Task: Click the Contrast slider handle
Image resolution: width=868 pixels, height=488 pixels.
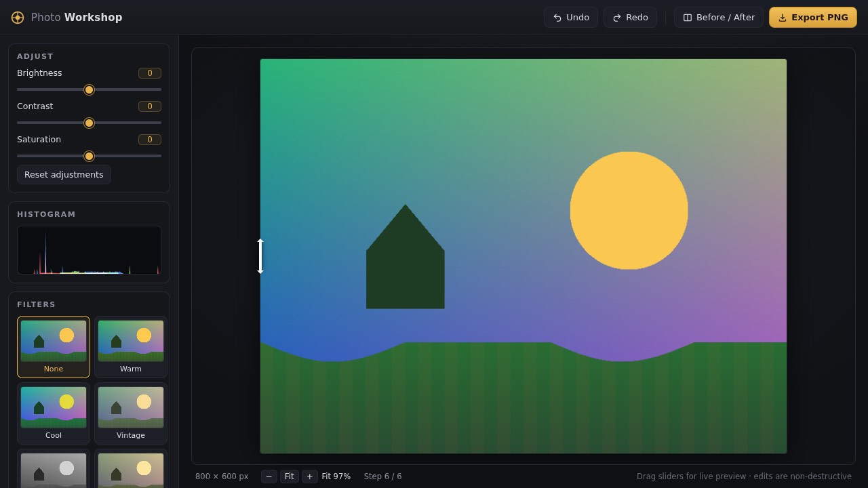Action: tap(89, 123)
